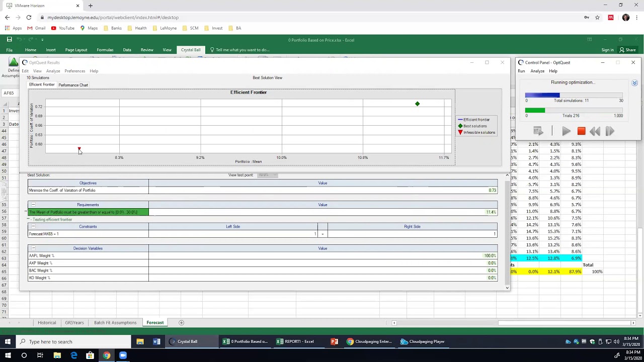
Task: Click the Run Preferences icon in Control Panel
Action: pyautogui.click(x=538, y=131)
